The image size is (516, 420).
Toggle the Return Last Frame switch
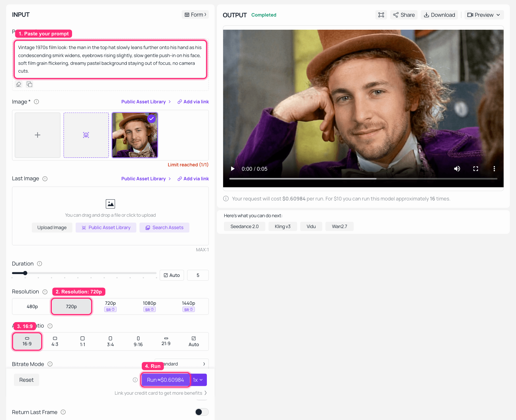coord(202,412)
